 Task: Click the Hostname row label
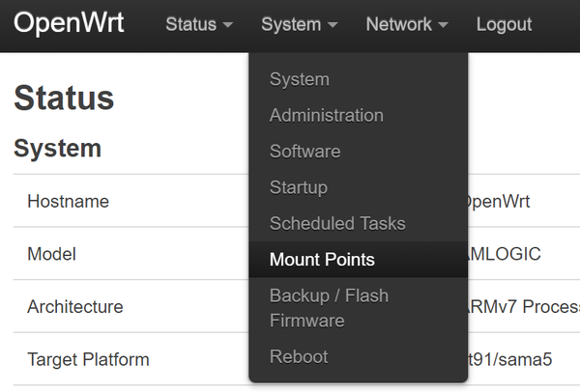68,202
